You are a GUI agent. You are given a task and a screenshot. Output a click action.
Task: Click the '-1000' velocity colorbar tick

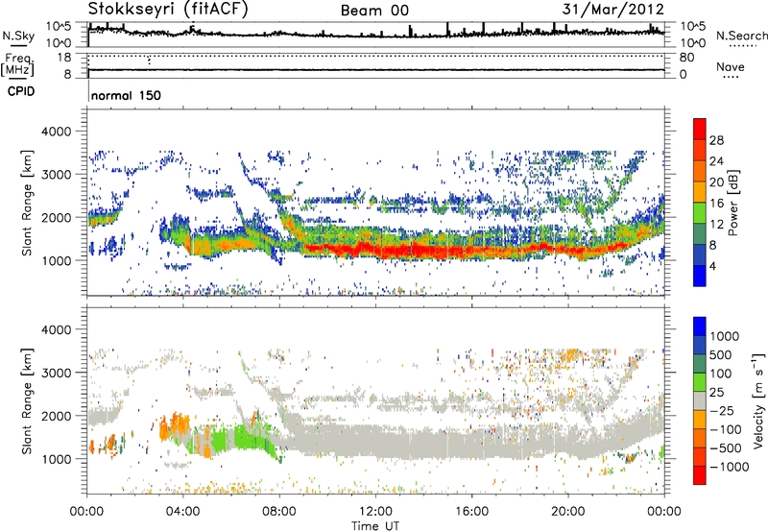pyautogui.click(x=730, y=467)
